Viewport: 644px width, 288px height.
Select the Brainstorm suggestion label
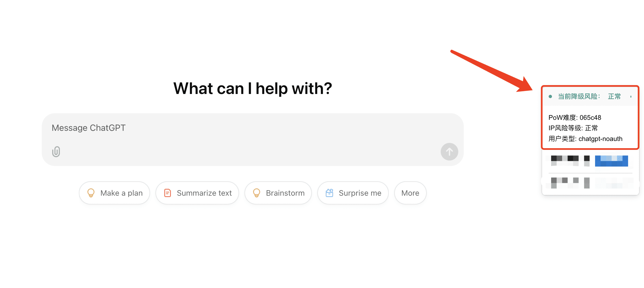point(285,193)
